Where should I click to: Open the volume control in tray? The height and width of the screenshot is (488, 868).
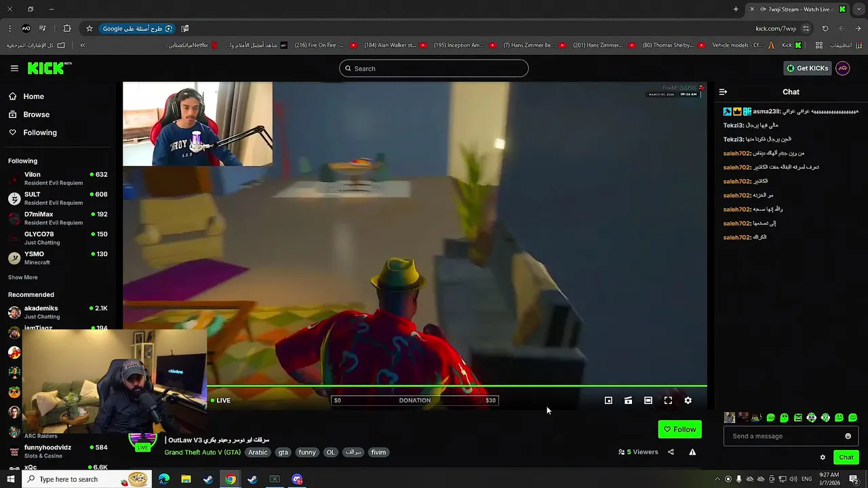click(x=793, y=479)
